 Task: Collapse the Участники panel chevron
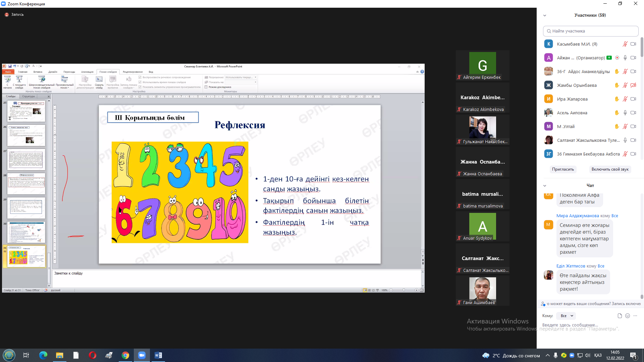pos(545,15)
